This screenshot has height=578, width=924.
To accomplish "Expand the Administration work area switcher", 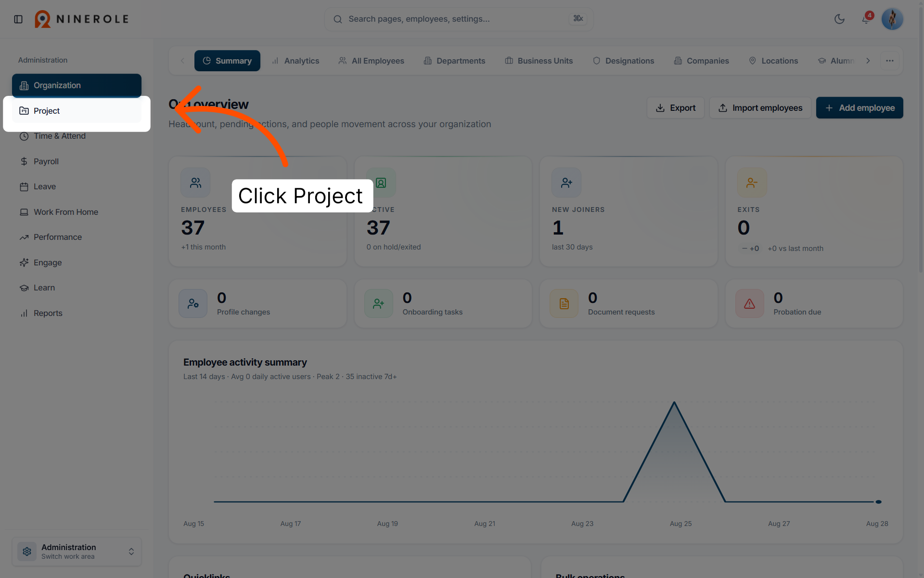I will (x=77, y=552).
